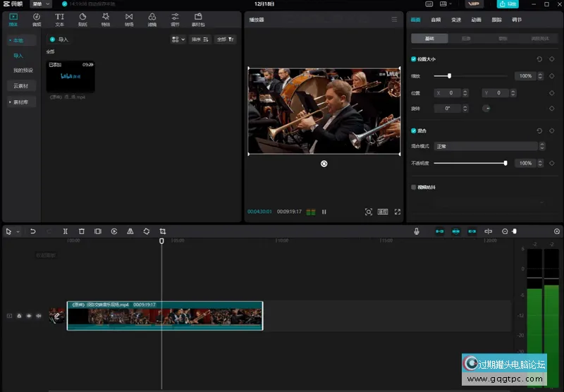The image size is (564, 392).
Task: Click the 导入 import button
Action: pyautogui.click(x=60, y=40)
